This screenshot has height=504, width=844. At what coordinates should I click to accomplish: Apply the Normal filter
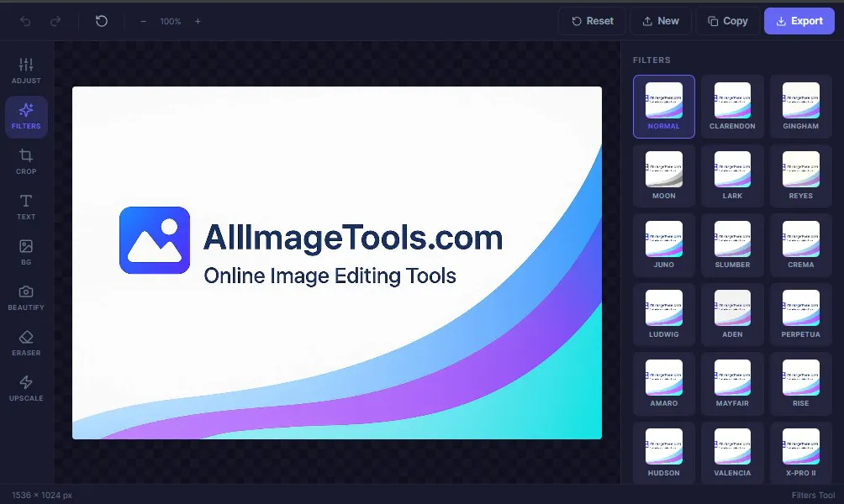pyautogui.click(x=663, y=107)
